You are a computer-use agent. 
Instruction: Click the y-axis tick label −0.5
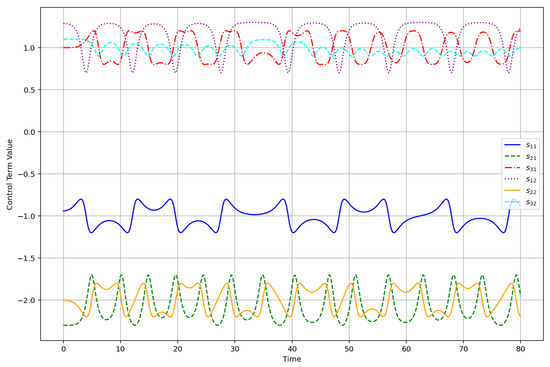pos(26,174)
